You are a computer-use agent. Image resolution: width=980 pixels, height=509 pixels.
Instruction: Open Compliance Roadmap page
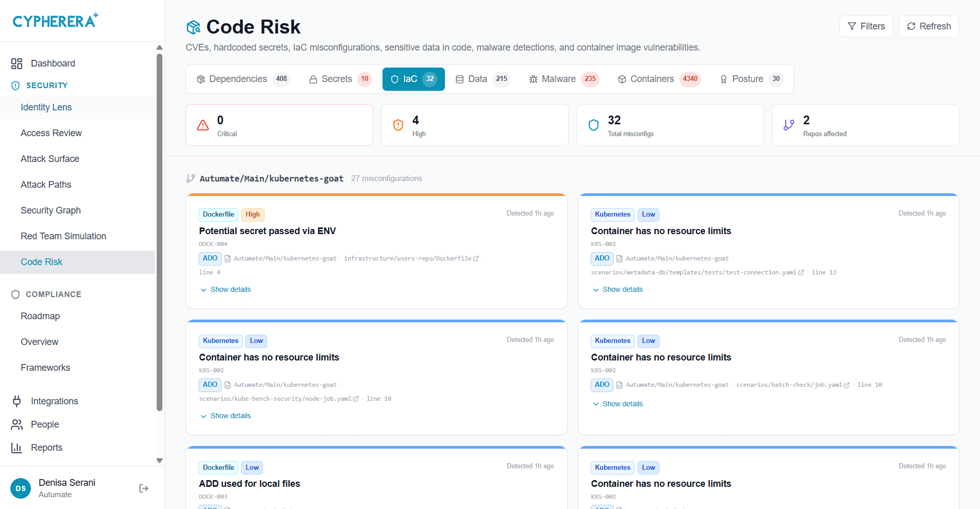click(x=77, y=316)
